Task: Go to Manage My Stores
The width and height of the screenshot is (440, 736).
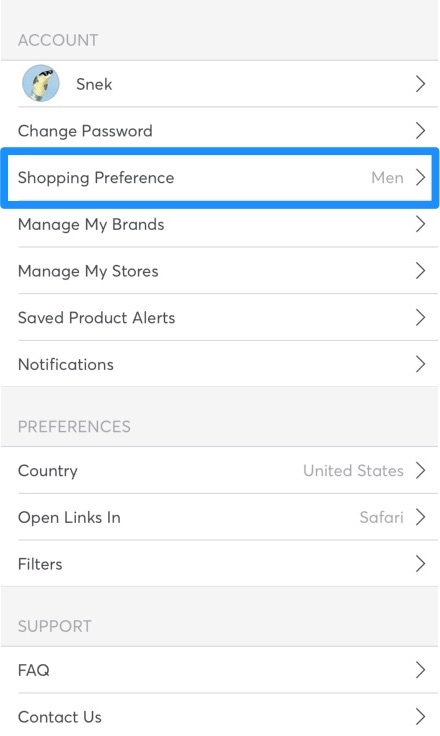Action: [x=220, y=271]
